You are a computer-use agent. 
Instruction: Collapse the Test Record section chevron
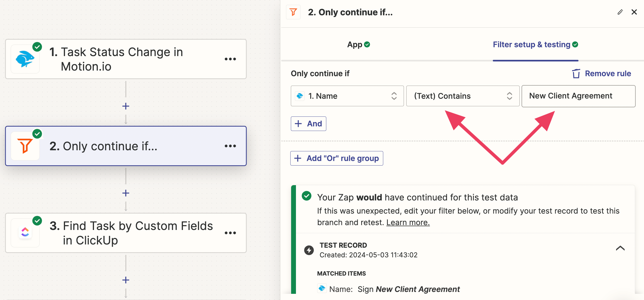click(x=620, y=248)
